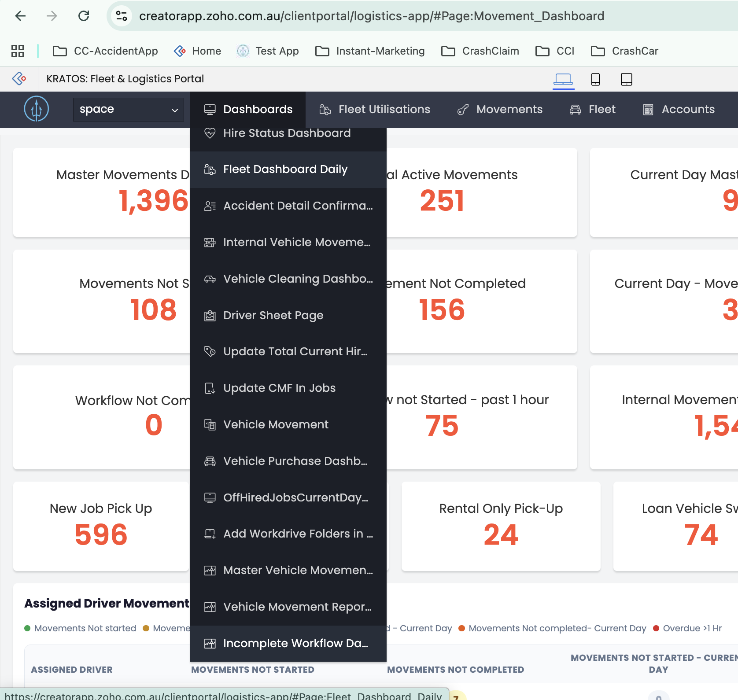
Task: Open the Fleet menu
Action: 593,110
